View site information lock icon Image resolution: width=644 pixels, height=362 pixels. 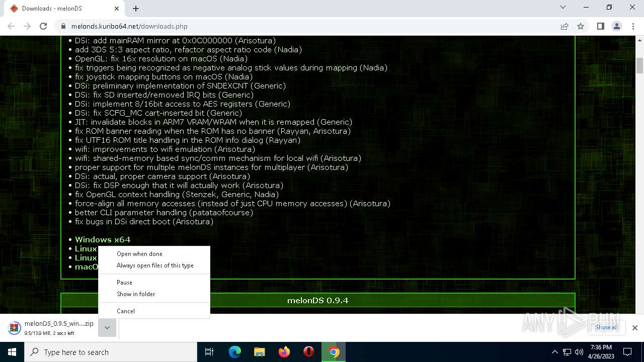pyautogui.click(x=63, y=26)
